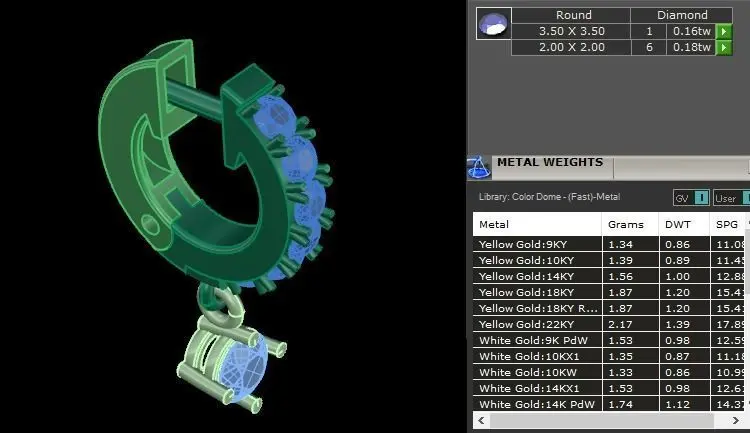Click the 2.17 grams value for 22KY
750x433 pixels.
coord(620,324)
